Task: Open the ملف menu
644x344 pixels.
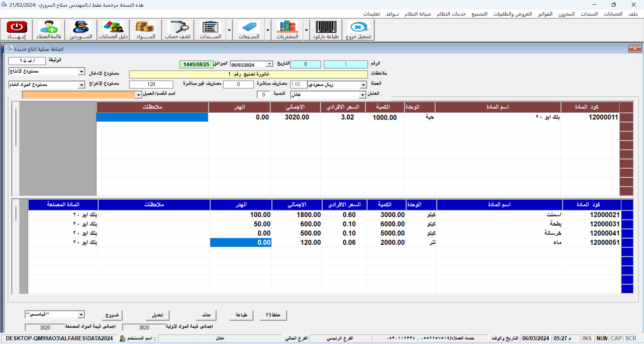Action: (633, 14)
